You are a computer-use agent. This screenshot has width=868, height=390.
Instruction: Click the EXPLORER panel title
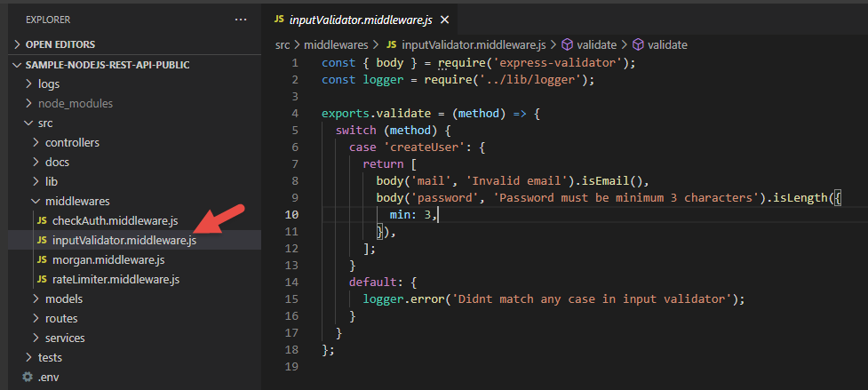point(48,20)
